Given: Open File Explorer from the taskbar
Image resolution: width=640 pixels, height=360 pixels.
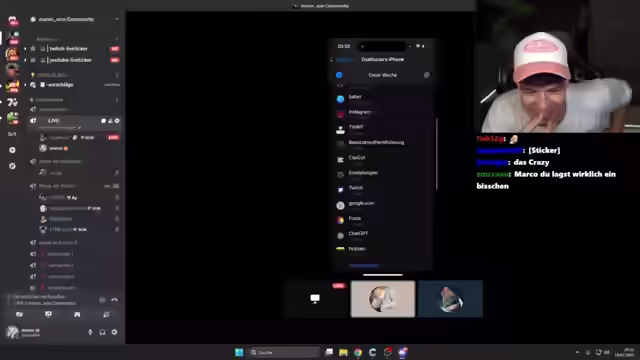Looking at the screenshot, I should (343, 352).
